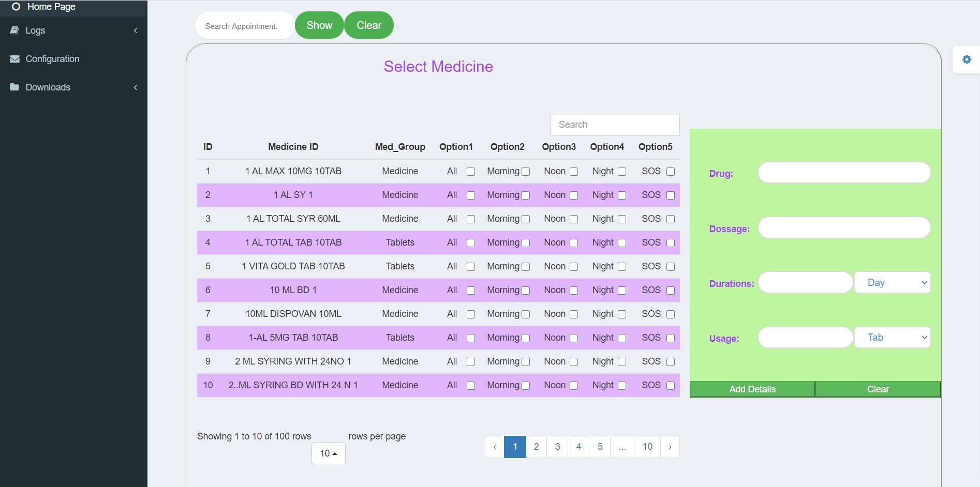The width and height of the screenshot is (980, 487).
Task: Click the Configuration envelope icon
Action: pyautogui.click(x=14, y=59)
